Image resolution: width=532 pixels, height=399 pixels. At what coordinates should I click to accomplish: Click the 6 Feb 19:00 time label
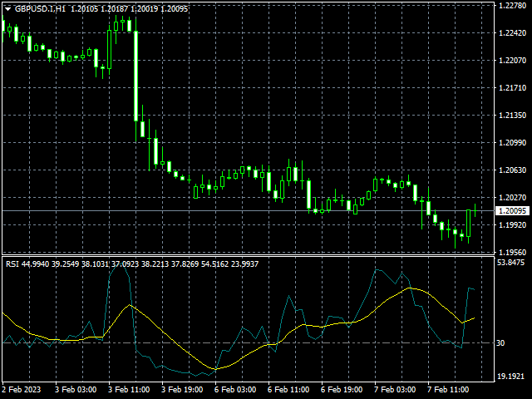(342, 390)
